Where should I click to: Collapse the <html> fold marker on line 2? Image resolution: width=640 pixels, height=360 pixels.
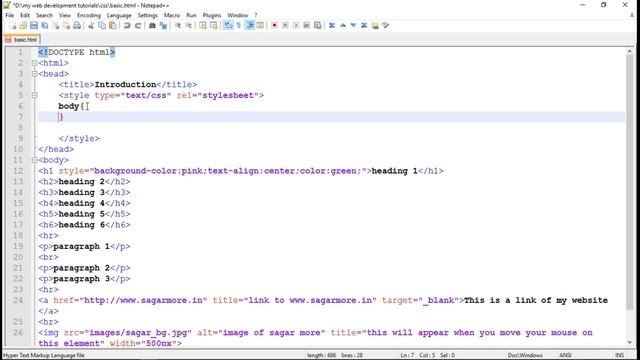(x=35, y=63)
